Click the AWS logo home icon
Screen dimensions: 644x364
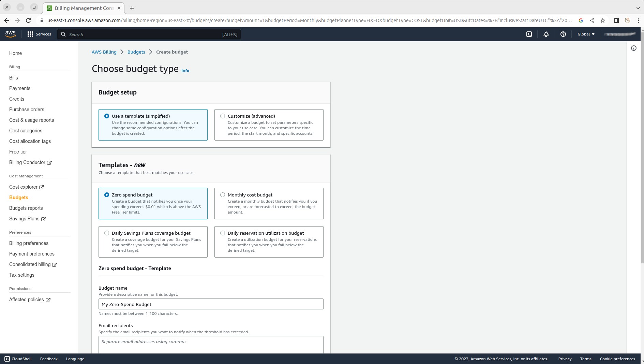point(10,34)
